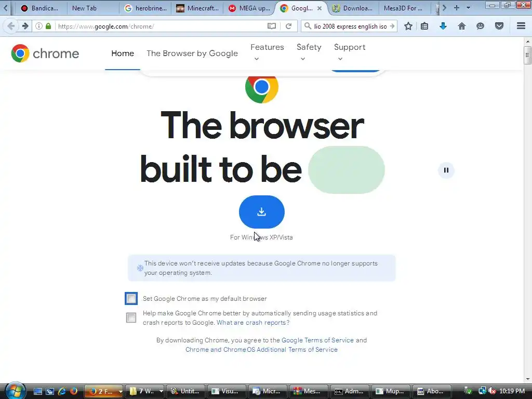532x399 pixels.
Task: Click the Firefox back arrow button
Action: (11, 26)
